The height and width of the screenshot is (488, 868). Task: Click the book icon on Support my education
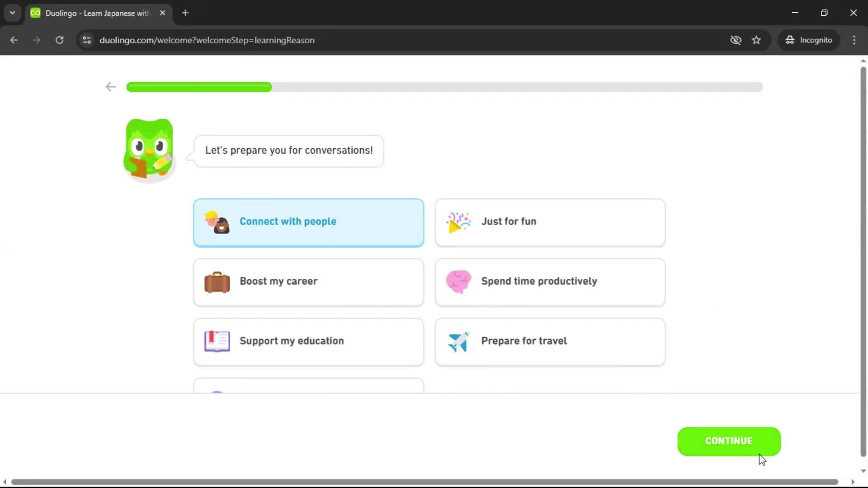coord(217,342)
